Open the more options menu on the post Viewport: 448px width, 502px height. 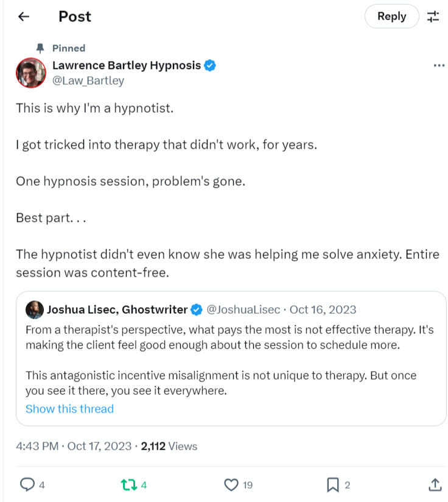point(439,65)
